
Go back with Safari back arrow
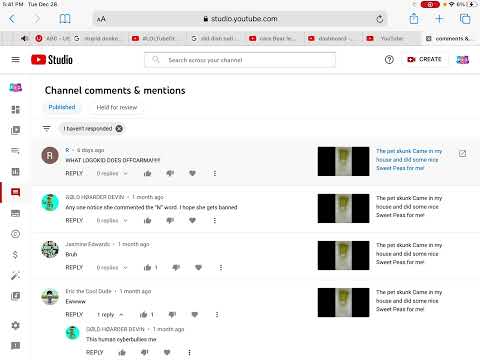pyautogui.click(x=12, y=19)
